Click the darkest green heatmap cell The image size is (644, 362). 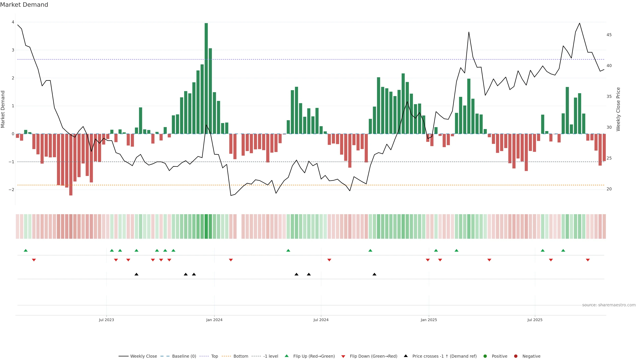tap(206, 226)
